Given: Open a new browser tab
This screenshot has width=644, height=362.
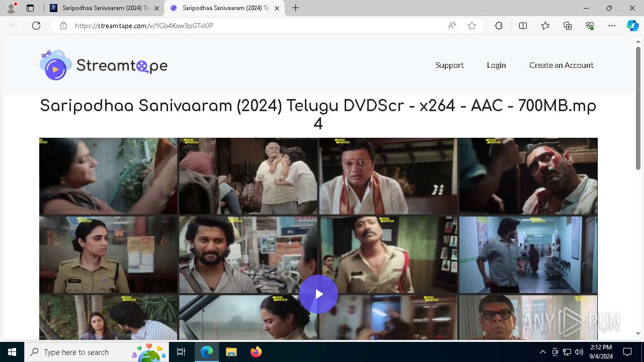Looking at the screenshot, I should 295,8.
